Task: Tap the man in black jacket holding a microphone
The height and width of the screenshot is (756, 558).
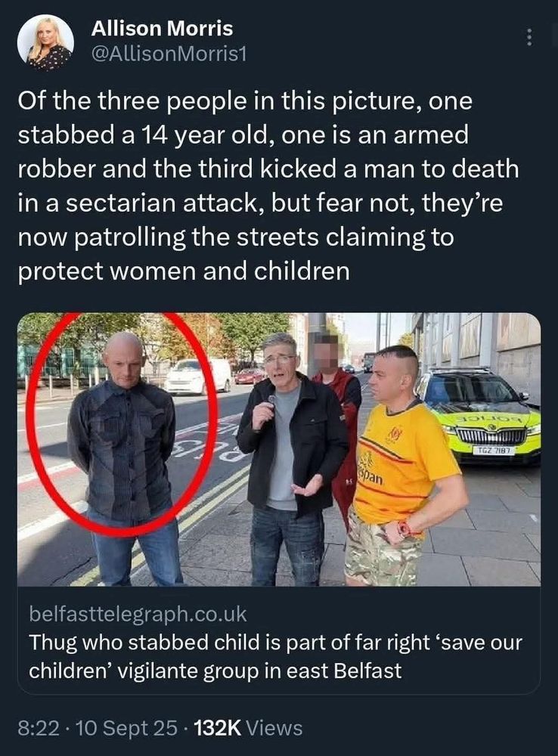Action: [x=290, y=458]
